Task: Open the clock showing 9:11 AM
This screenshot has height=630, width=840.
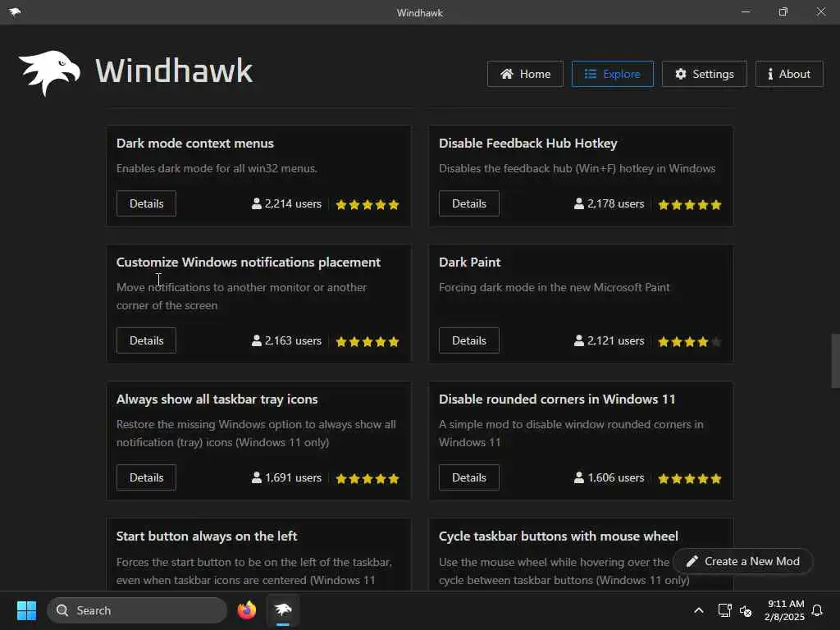Action: coord(784,610)
